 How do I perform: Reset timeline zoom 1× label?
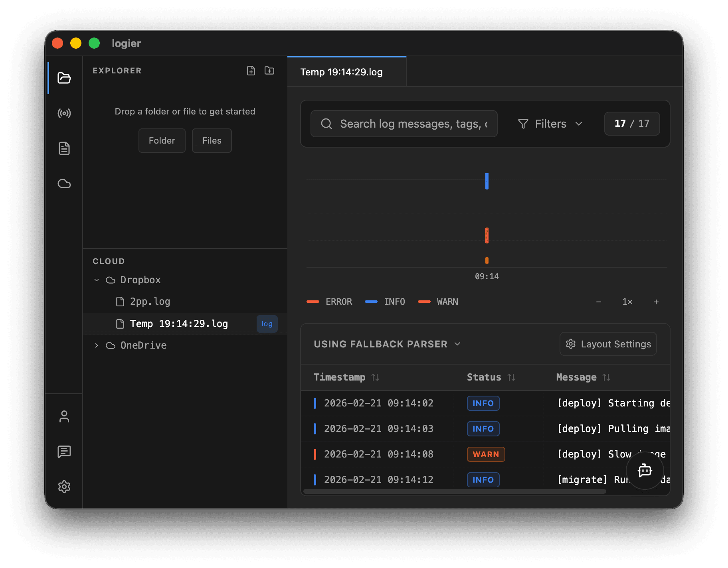[627, 302]
